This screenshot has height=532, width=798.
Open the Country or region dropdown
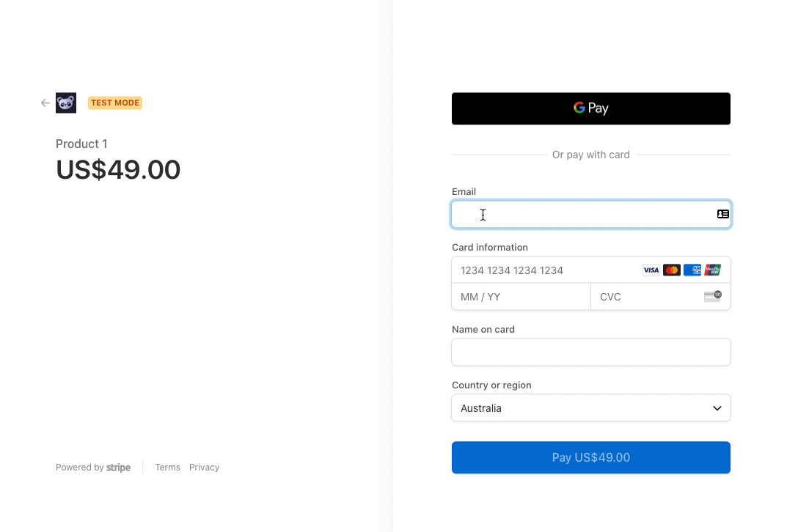[591, 408]
